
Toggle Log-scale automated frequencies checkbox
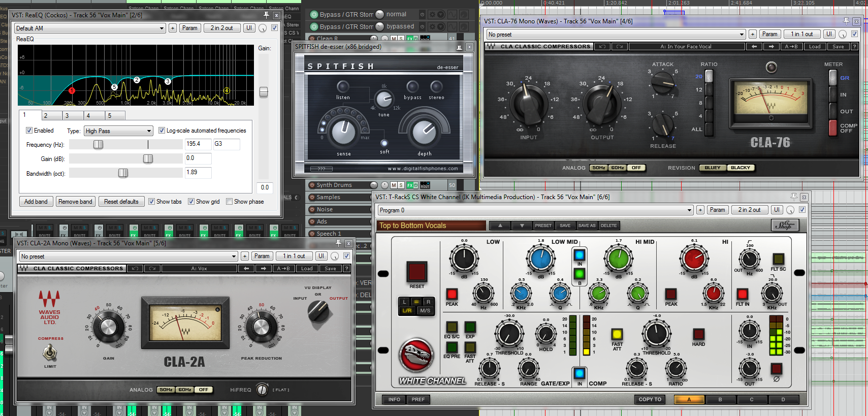[162, 131]
